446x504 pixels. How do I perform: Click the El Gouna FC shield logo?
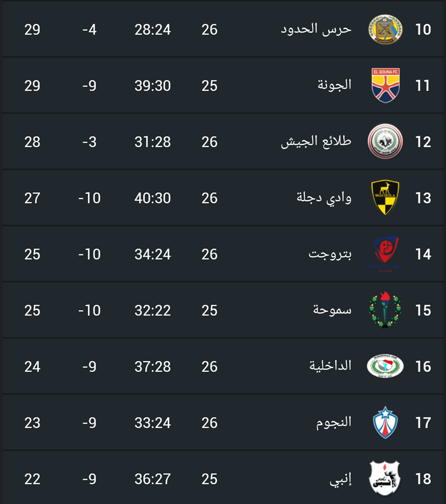(385, 86)
